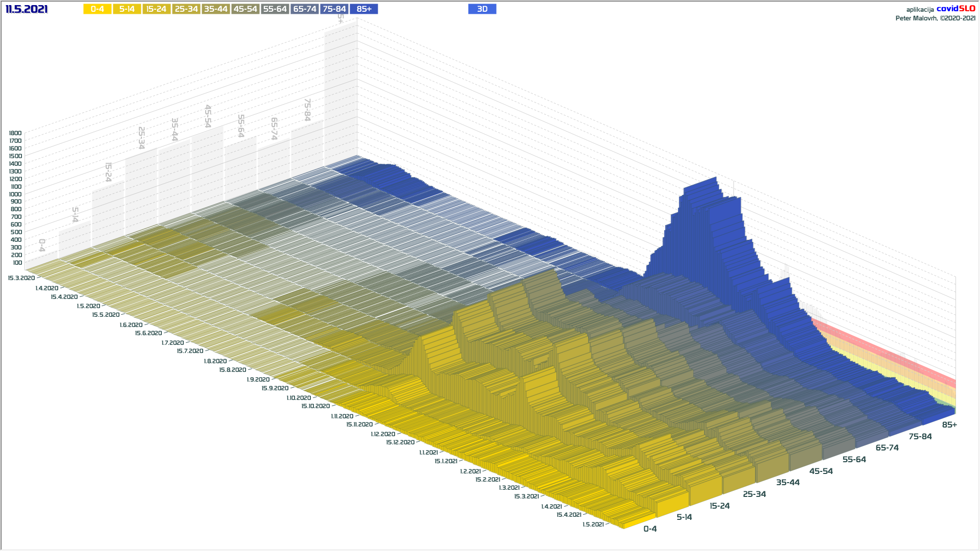Click the 85+ axis label at bottom right
Viewport: 980px width, 551px height.
949,425
